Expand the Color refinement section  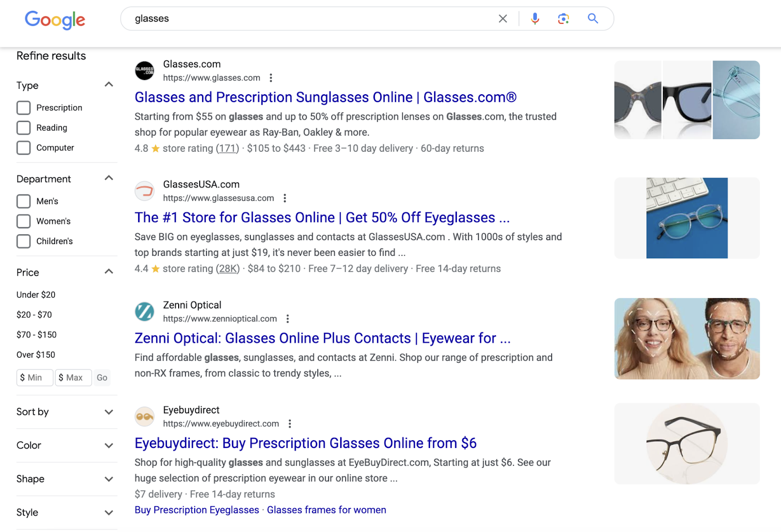click(x=108, y=445)
